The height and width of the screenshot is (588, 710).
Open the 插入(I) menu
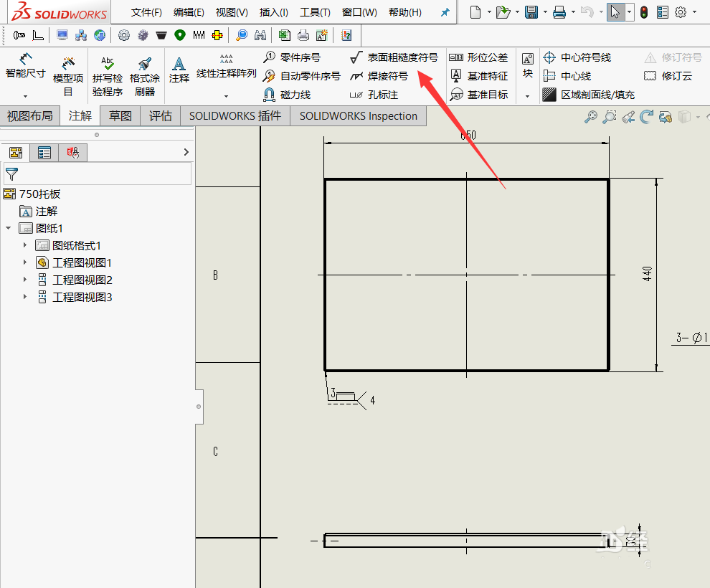tap(273, 12)
